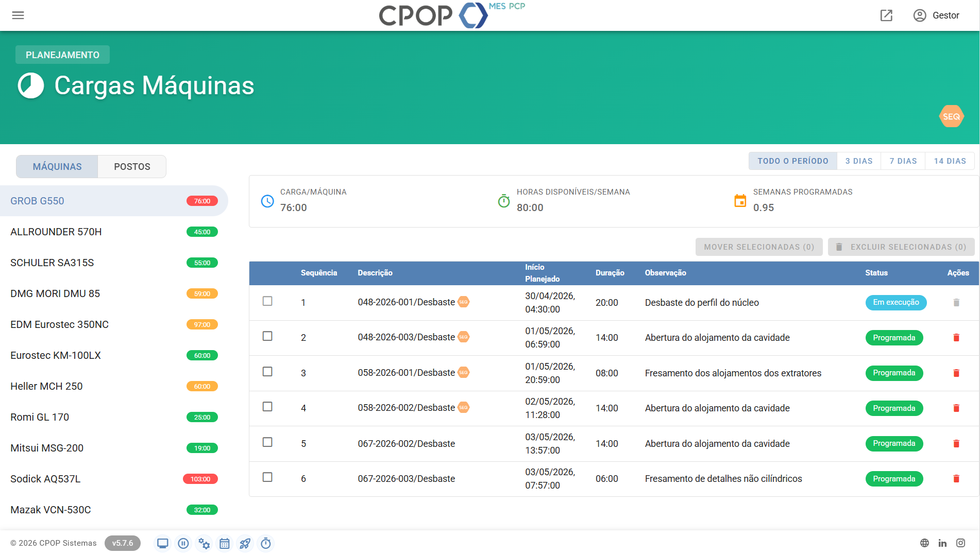This screenshot has width=980, height=555.
Task: Select the 7 Dias period filter
Action: (x=903, y=161)
